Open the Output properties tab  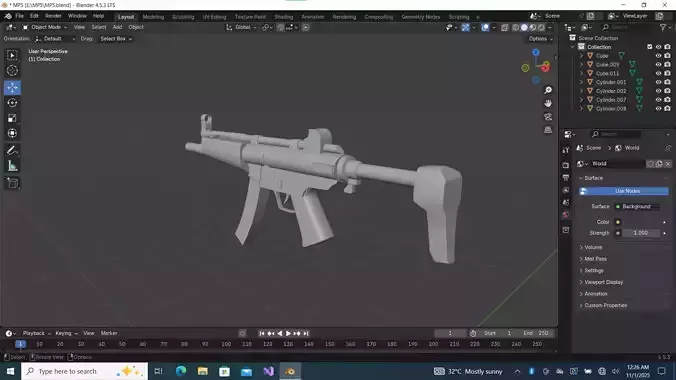[x=566, y=177]
